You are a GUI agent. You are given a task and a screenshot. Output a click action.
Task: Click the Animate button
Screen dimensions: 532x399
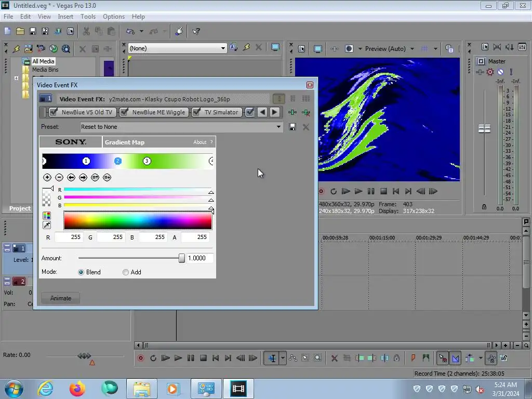tap(61, 298)
